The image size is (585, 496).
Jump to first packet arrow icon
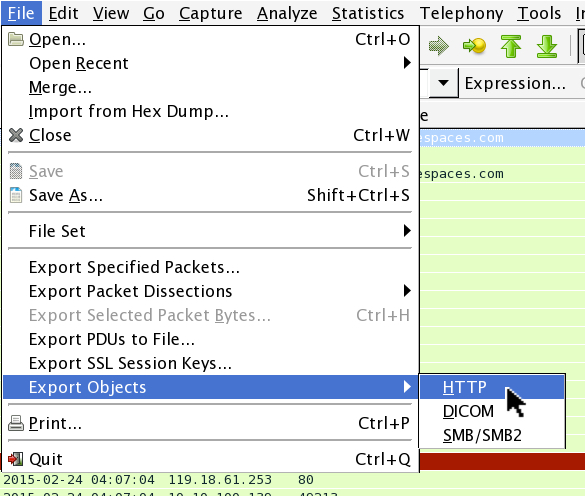point(511,46)
